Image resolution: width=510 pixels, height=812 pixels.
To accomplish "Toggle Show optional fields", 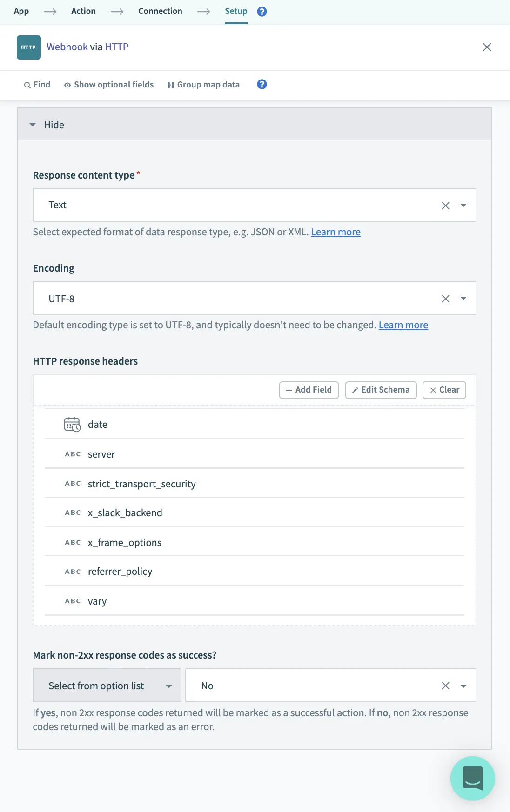I will [109, 85].
